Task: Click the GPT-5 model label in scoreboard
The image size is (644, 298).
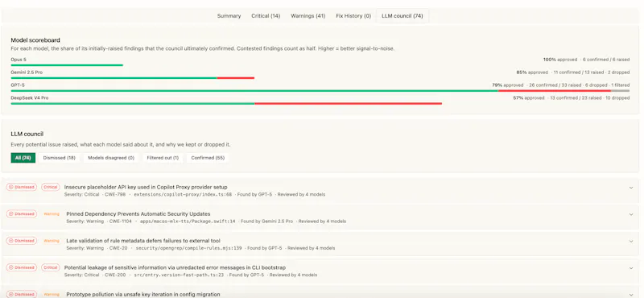Action: [x=18, y=85]
